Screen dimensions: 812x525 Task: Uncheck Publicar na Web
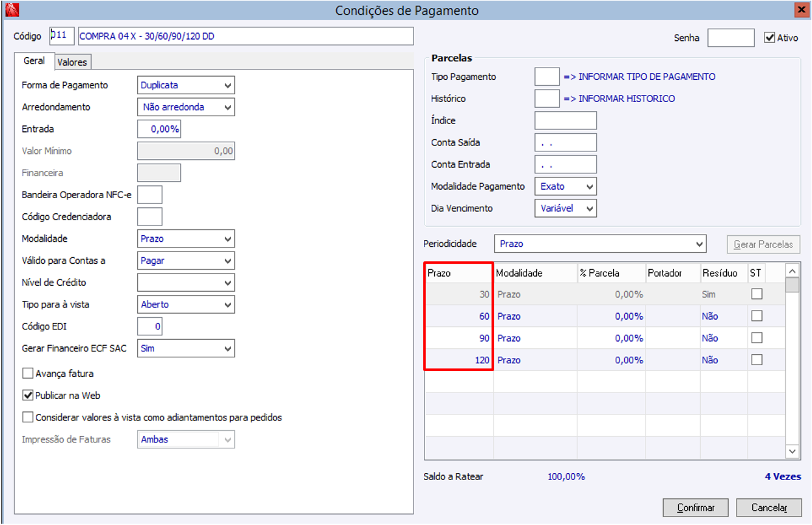[28, 395]
